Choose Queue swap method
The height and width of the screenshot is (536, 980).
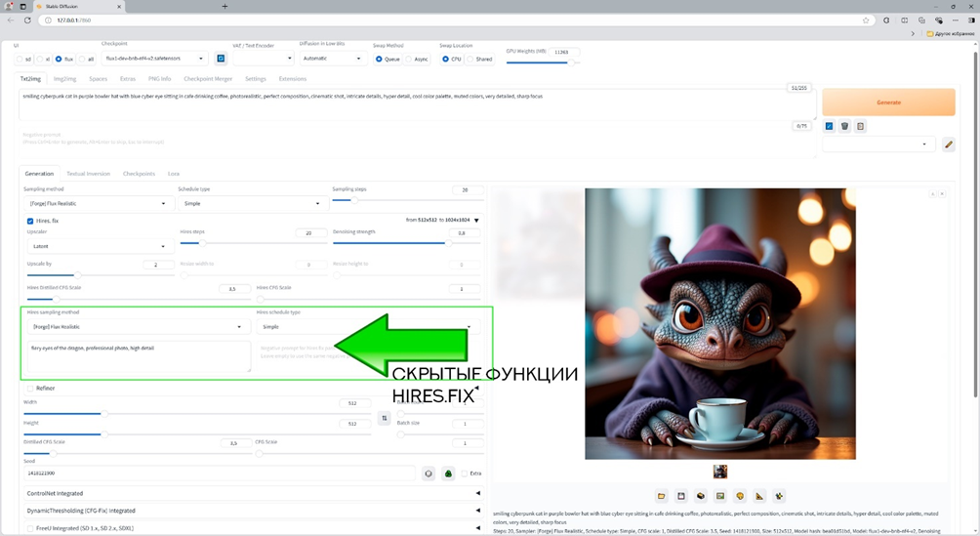click(388, 59)
